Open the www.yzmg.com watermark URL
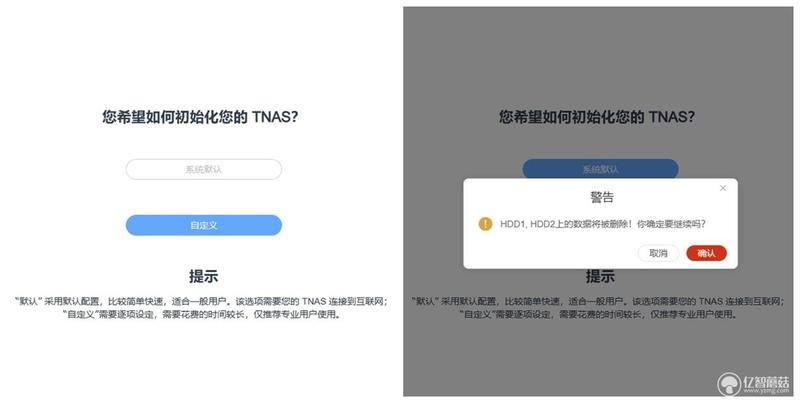Image resolution: width=800 pixels, height=403 pixels. coord(766,391)
